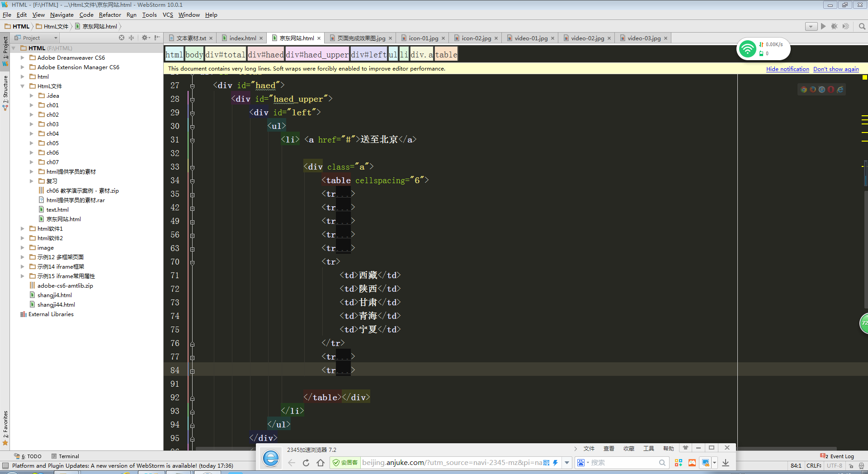Select External Libraries node
Screen dimensions: 868x474
51,314
